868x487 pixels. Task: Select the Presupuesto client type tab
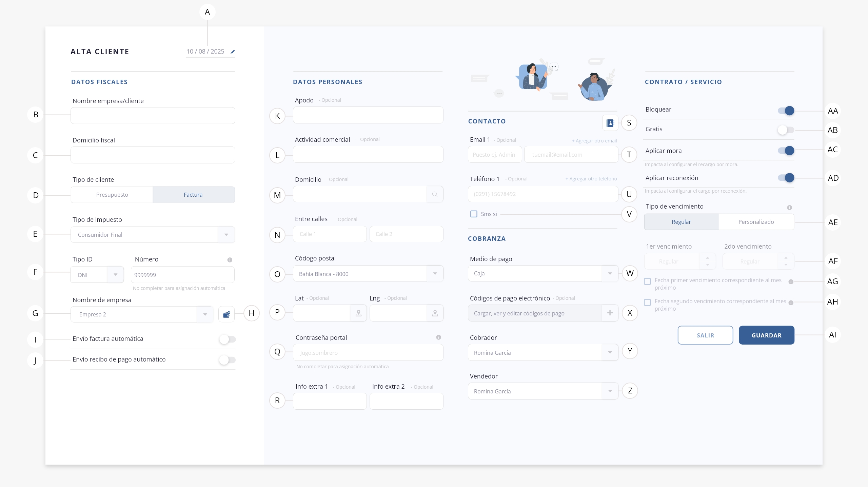pos(112,195)
